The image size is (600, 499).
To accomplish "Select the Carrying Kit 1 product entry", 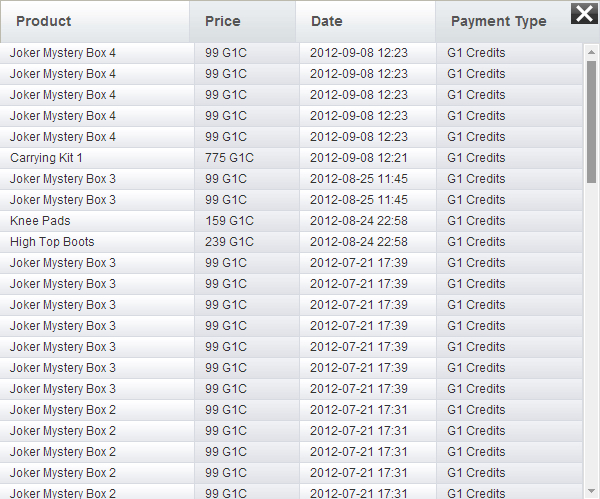I will click(47, 158).
